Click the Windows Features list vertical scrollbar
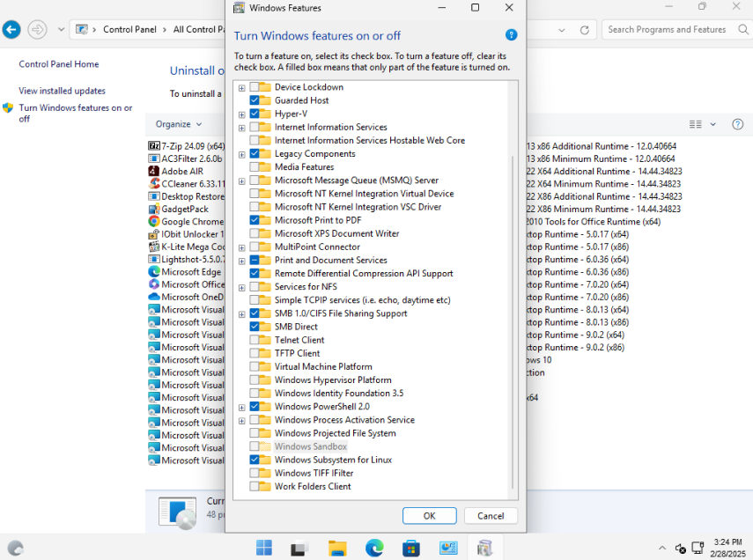Screen dimensions: 753x560 (513, 321)
